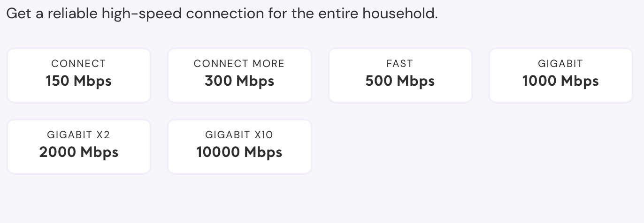This screenshot has width=644, height=223.
Task: Click the CONNECT MORE heading text
Action: [239, 64]
